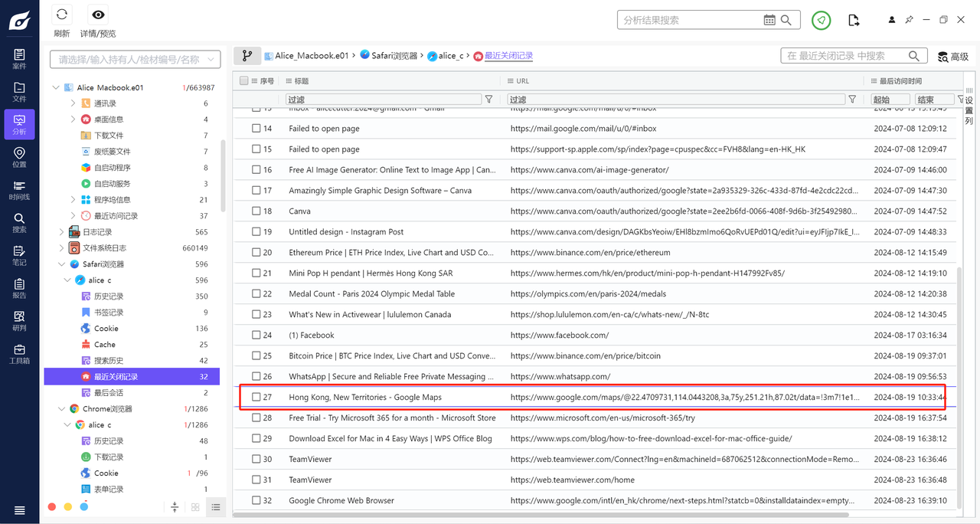Click the 最后访问时间 column header
The height and width of the screenshot is (524, 980).
[900, 81]
